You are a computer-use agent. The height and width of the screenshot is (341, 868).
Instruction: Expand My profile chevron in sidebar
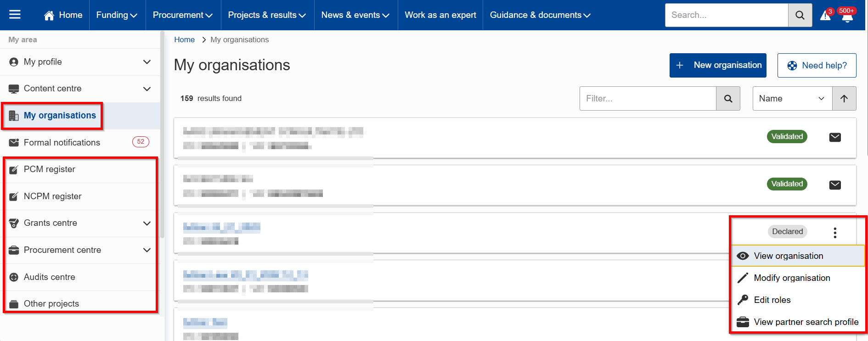pos(147,62)
